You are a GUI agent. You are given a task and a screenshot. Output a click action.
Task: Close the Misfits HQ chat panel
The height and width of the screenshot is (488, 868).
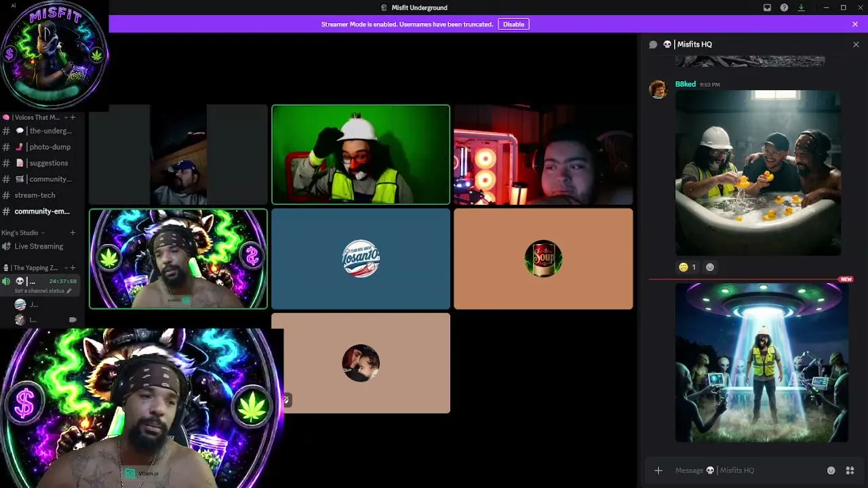pyautogui.click(x=856, y=44)
